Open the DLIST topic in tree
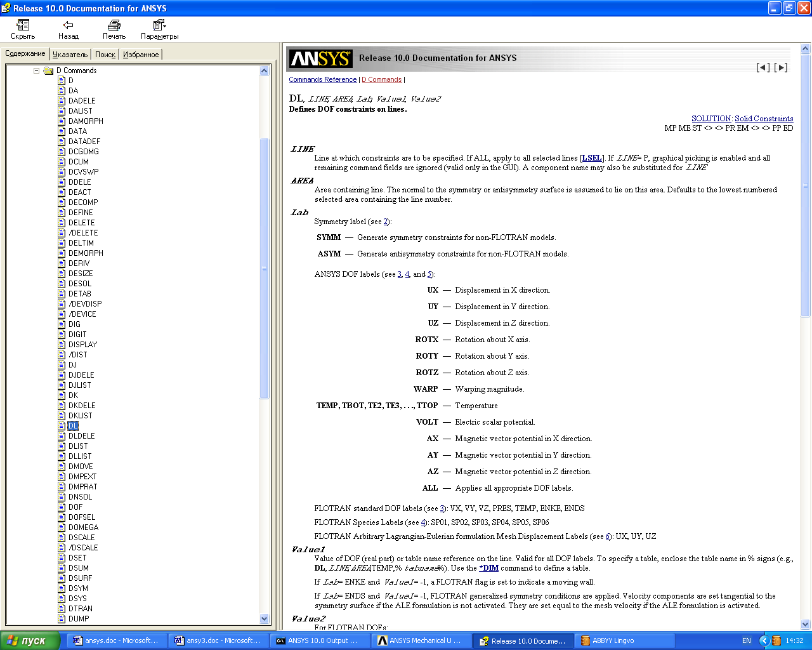Screen dimensions: 812x650 click(x=78, y=446)
